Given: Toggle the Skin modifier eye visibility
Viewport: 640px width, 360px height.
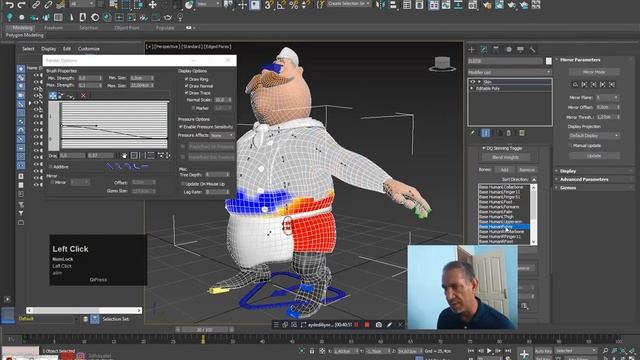Looking at the screenshot, I should [x=473, y=82].
